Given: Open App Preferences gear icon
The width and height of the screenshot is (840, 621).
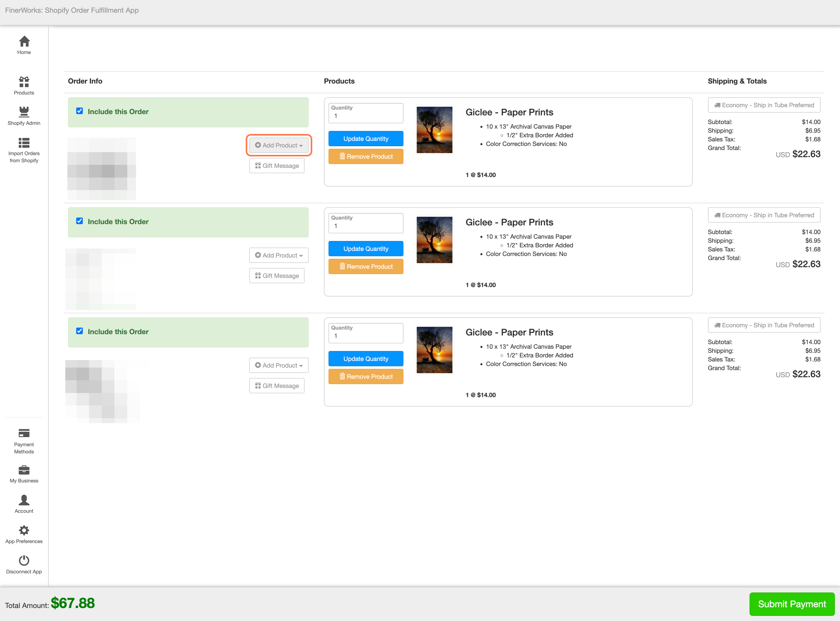Looking at the screenshot, I should (24, 530).
